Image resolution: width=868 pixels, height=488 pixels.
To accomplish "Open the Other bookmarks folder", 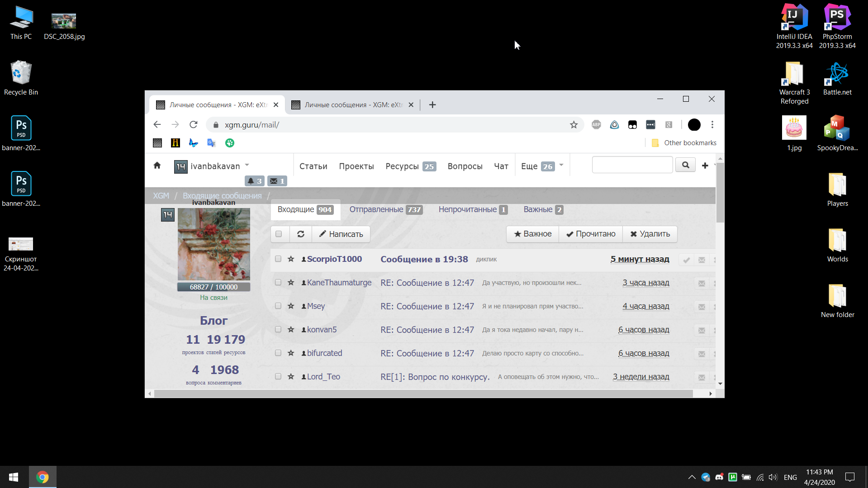I will tap(684, 143).
